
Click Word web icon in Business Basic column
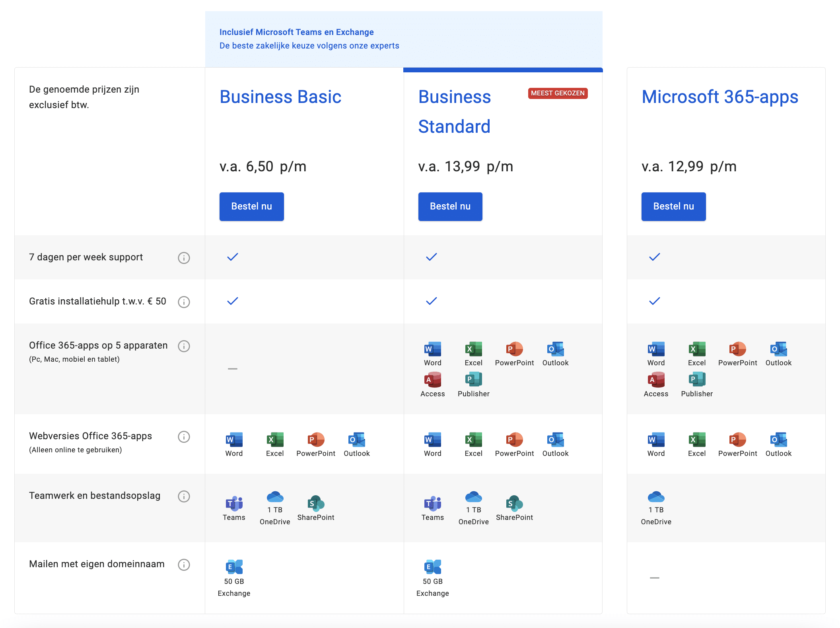[234, 440]
